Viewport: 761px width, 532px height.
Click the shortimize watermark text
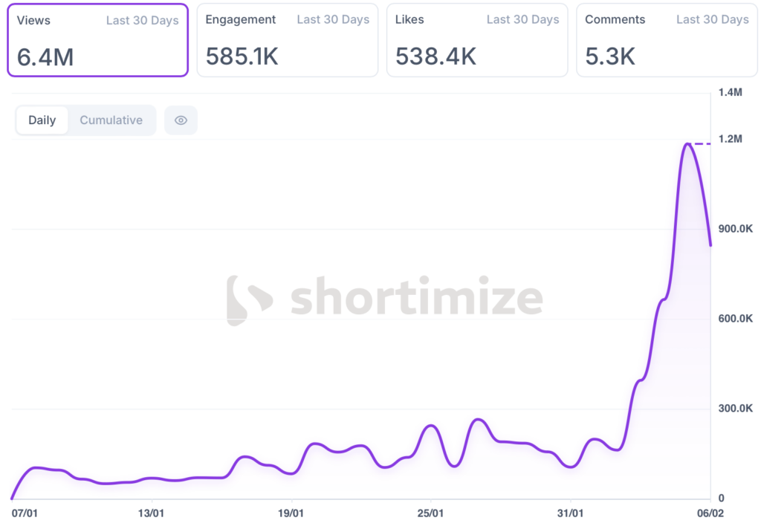pos(416,299)
